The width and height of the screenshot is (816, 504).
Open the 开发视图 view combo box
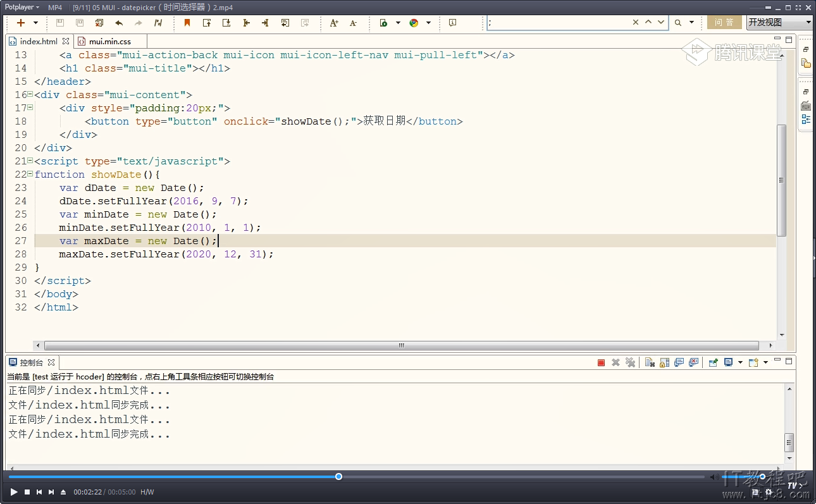(x=779, y=22)
